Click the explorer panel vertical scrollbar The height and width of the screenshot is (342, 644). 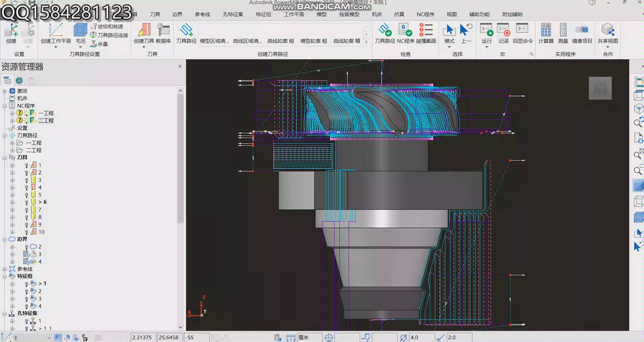click(180, 159)
